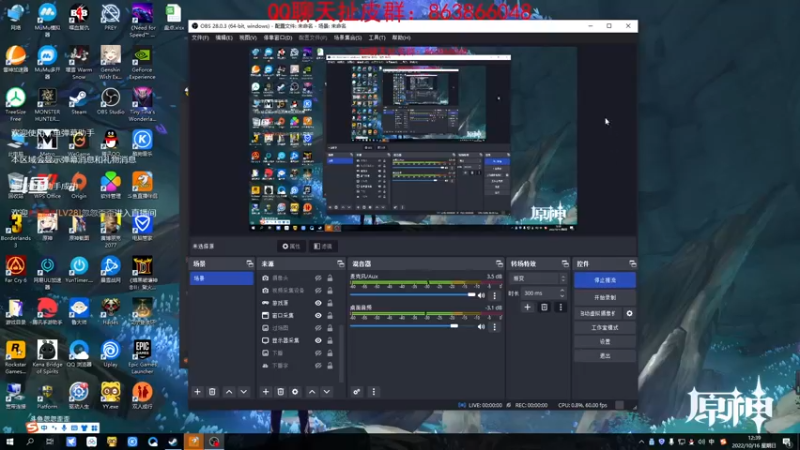Open the 文件(F) menu
Image resolution: width=800 pixels, height=450 pixels.
point(201,38)
